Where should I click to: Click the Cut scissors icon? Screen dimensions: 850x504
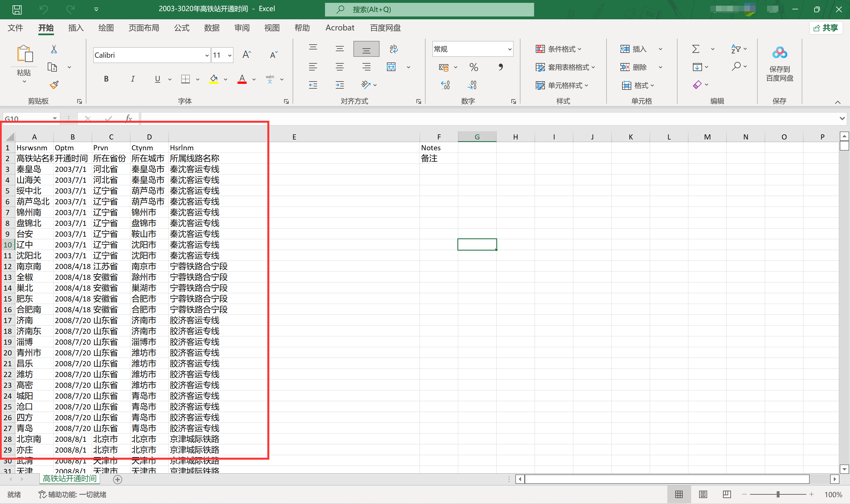(x=54, y=50)
